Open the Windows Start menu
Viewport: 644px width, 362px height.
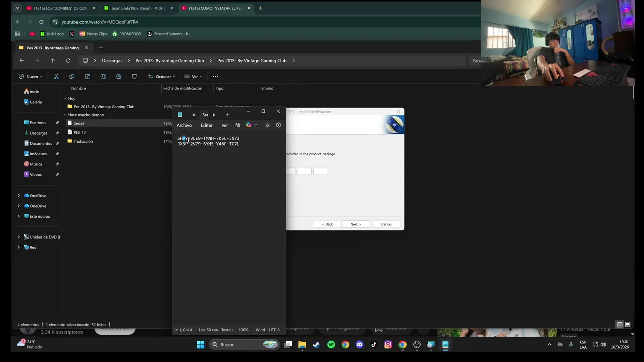200,344
